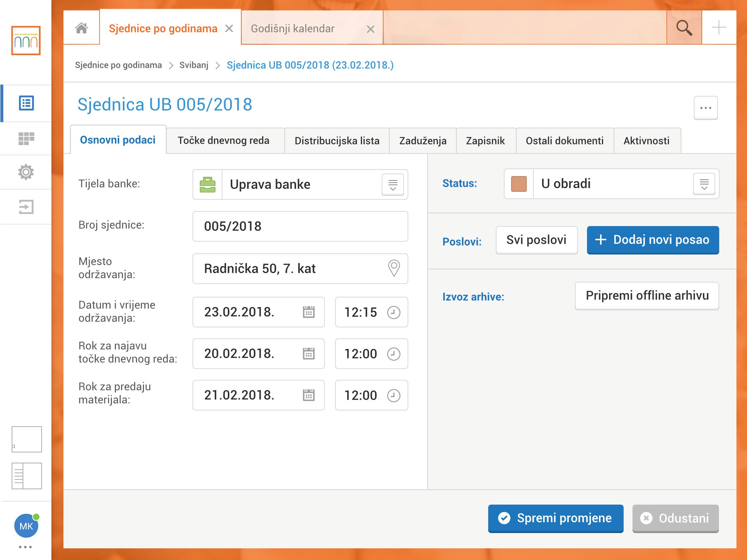The image size is (747, 560).
Task: Switch to Točke dnevnog reda tab
Action: pyautogui.click(x=223, y=141)
